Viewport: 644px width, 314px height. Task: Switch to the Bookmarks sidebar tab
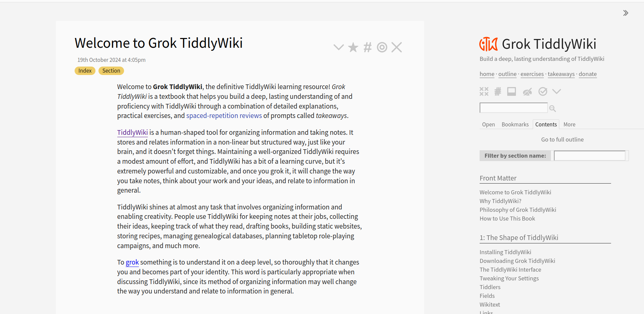pos(515,124)
